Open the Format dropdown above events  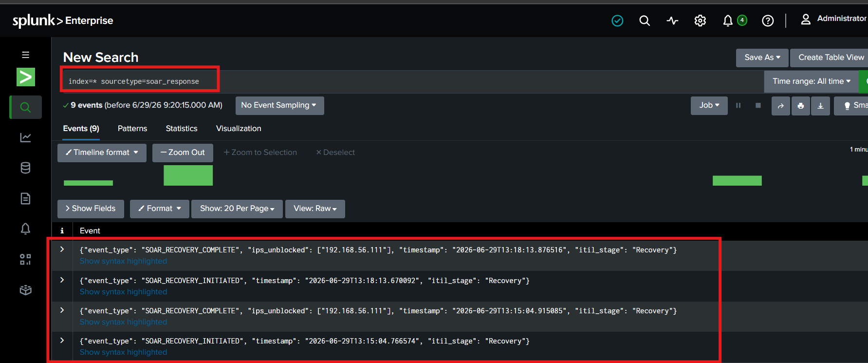tap(159, 209)
